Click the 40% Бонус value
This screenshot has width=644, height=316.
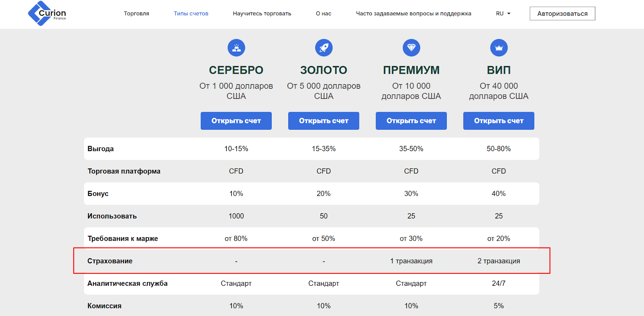click(x=499, y=194)
